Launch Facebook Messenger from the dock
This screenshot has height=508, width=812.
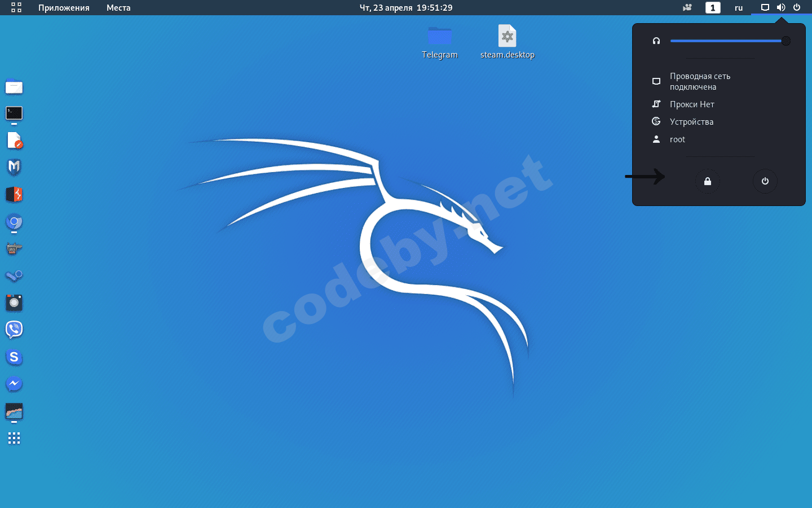tap(14, 384)
